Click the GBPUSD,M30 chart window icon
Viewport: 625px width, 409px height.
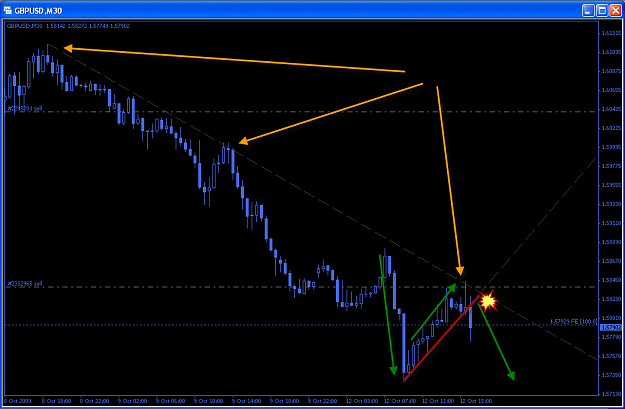pyautogui.click(x=8, y=10)
